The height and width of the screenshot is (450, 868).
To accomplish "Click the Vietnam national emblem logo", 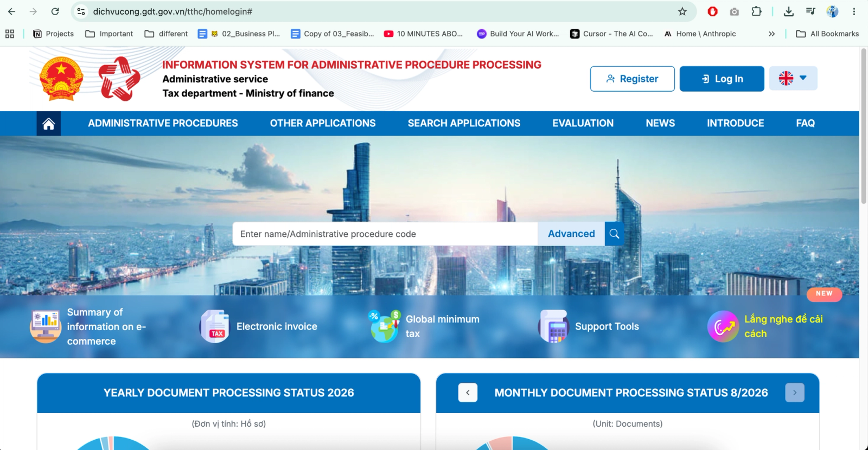I will pyautogui.click(x=61, y=79).
